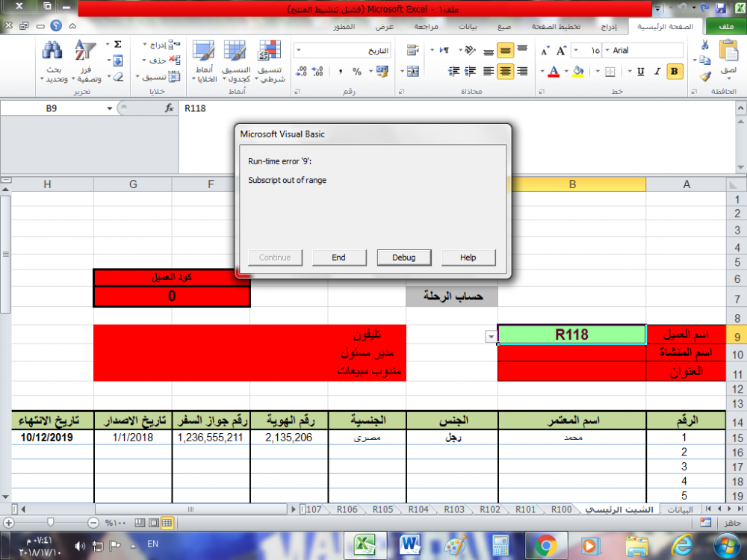Click the End button in error dialog

point(338,257)
